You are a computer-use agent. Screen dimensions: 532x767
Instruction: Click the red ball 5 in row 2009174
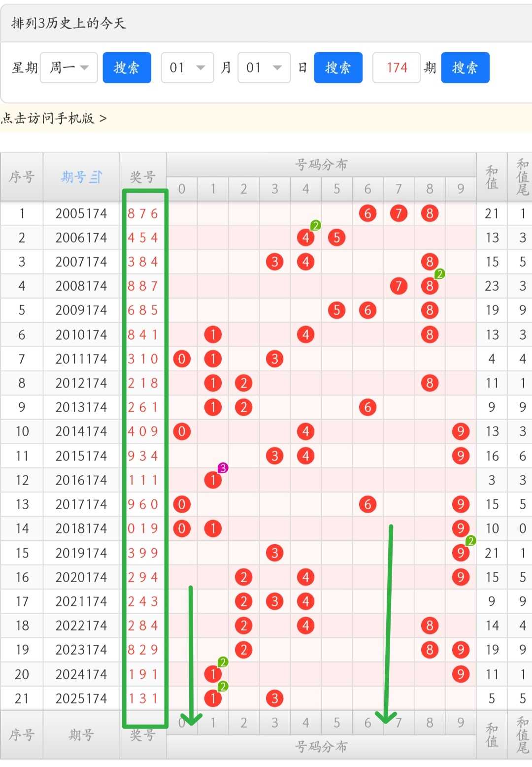(x=336, y=310)
